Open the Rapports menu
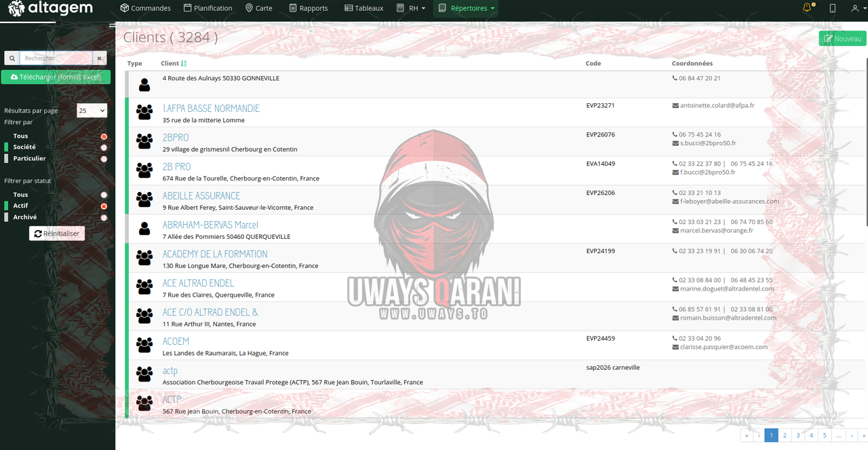 (x=308, y=8)
